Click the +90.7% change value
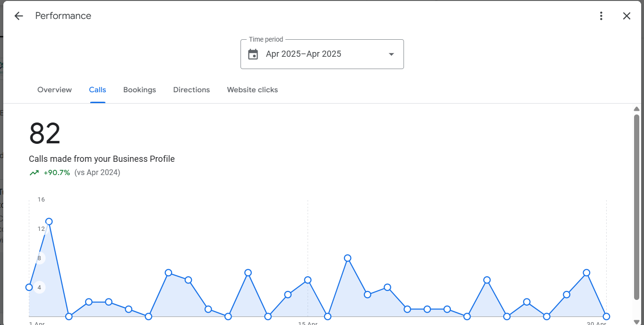Viewport: 644px width, 325px height. click(57, 173)
